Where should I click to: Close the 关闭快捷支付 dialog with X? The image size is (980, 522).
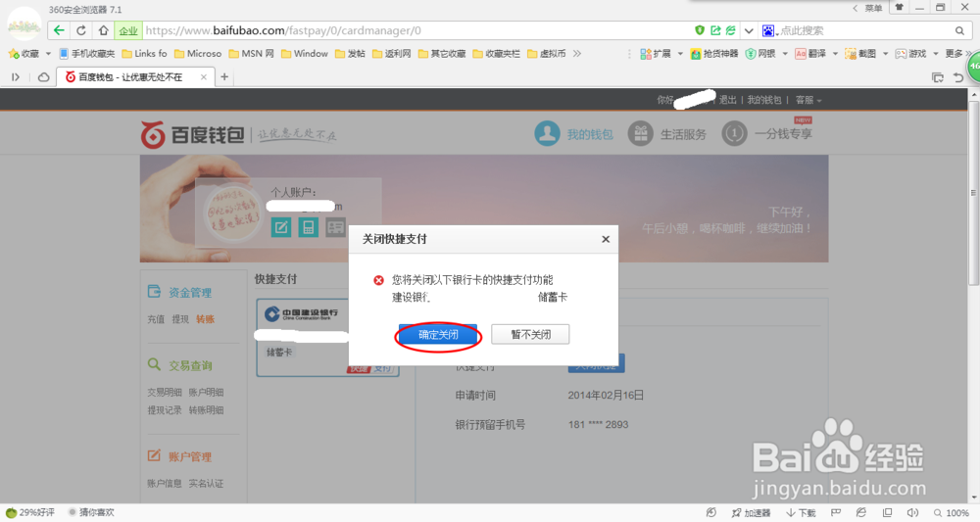point(605,239)
